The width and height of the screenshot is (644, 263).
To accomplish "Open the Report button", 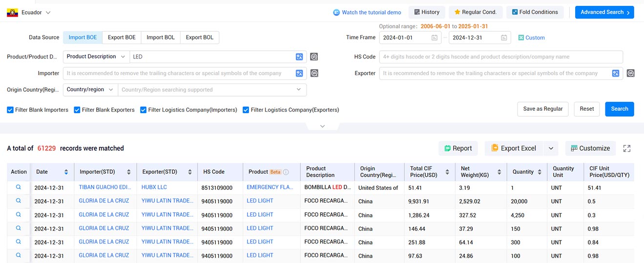I will point(458,148).
